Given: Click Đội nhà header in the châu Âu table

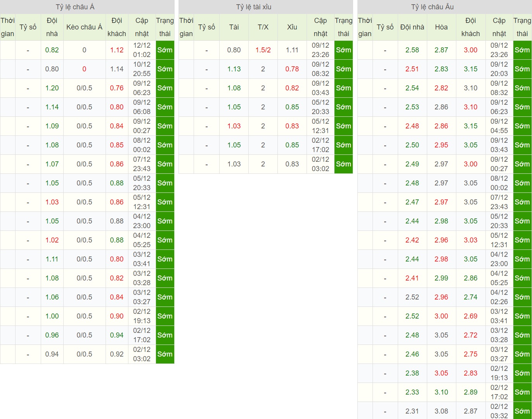Looking at the screenshot, I should 412,27.
